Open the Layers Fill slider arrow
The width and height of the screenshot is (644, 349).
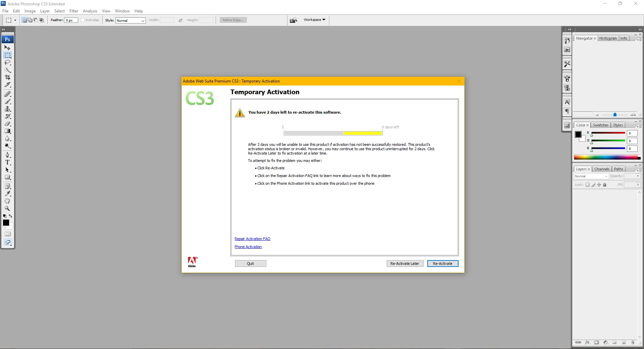click(x=638, y=185)
